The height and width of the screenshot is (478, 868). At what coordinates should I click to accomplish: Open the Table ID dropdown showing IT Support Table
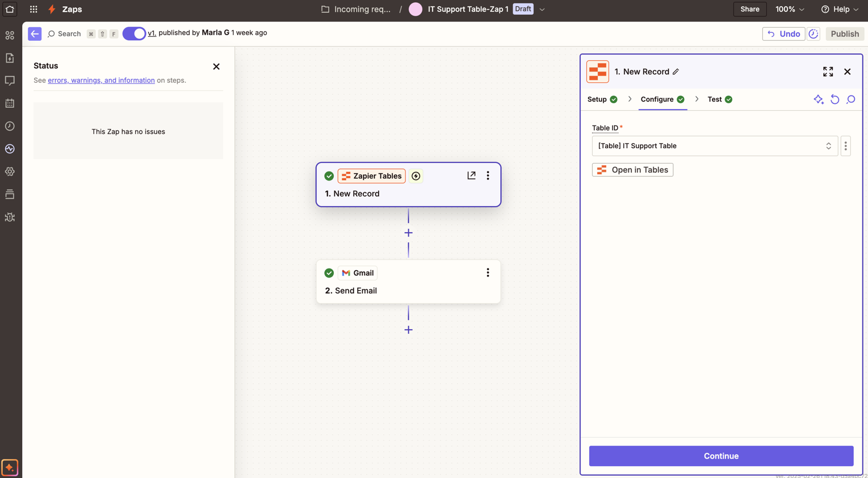pos(715,146)
